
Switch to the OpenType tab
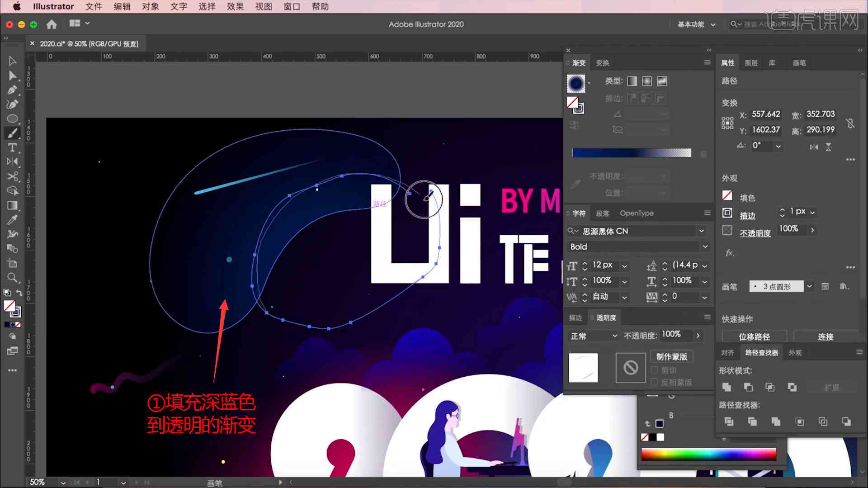click(x=637, y=213)
